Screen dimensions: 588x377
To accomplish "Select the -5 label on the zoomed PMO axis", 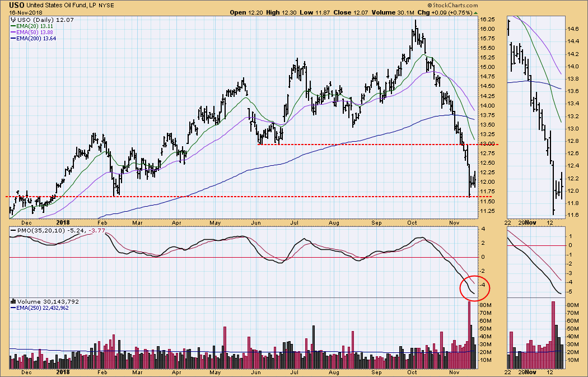I will pyautogui.click(x=570, y=292).
